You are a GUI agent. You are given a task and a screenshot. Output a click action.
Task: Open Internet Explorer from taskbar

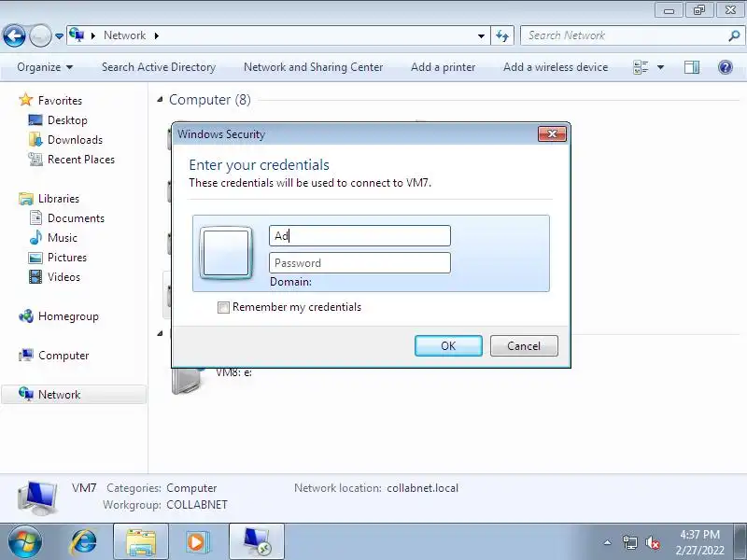tap(83, 542)
